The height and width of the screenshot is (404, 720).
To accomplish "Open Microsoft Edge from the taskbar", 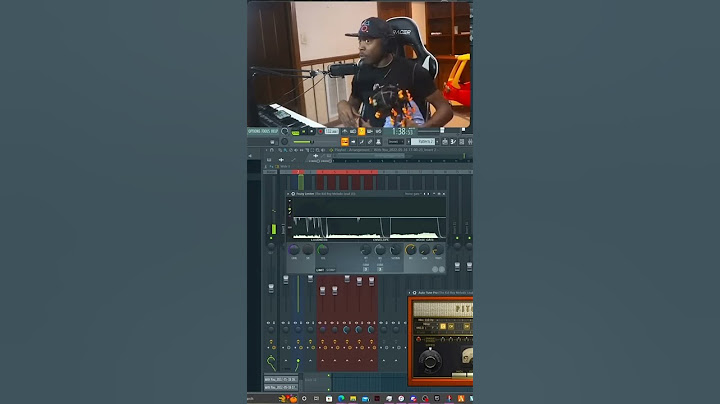I will pos(341,398).
